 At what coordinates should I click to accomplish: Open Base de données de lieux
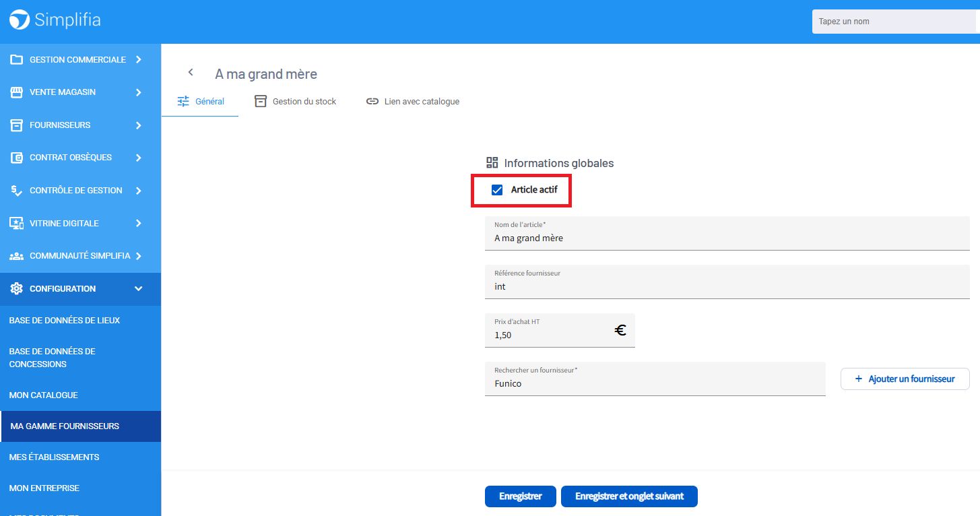[x=80, y=320]
